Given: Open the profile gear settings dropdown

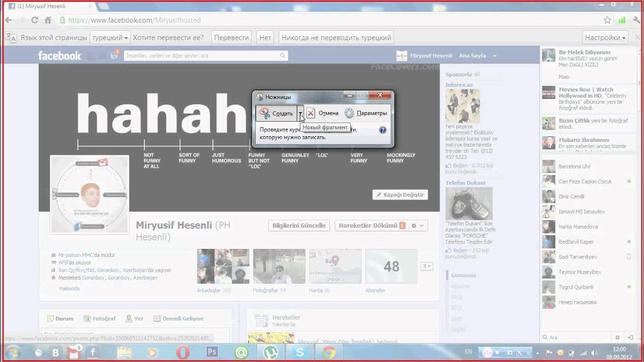Looking at the screenshot, I should [x=418, y=226].
